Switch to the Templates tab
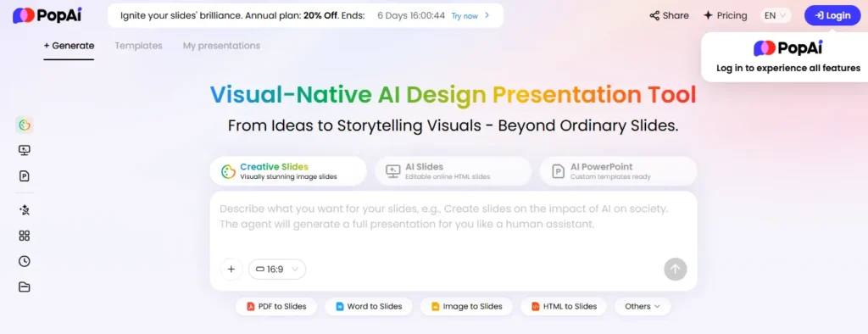 (x=138, y=46)
